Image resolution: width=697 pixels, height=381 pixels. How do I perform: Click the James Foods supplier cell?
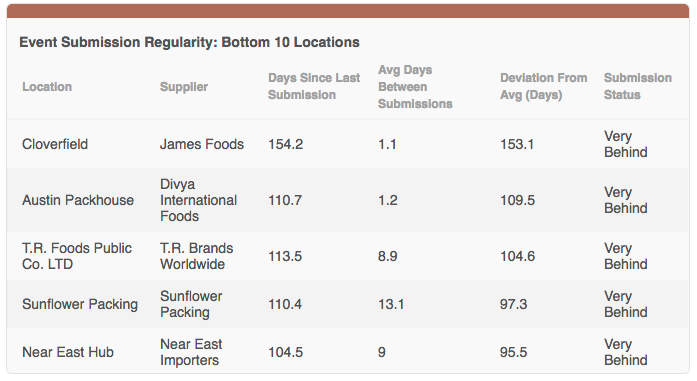pyautogui.click(x=202, y=144)
